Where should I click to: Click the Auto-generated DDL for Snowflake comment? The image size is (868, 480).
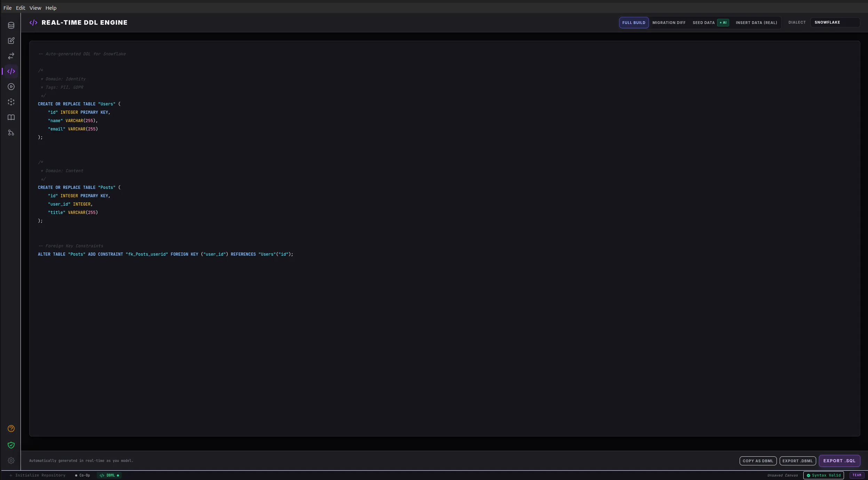click(x=82, y=54)
